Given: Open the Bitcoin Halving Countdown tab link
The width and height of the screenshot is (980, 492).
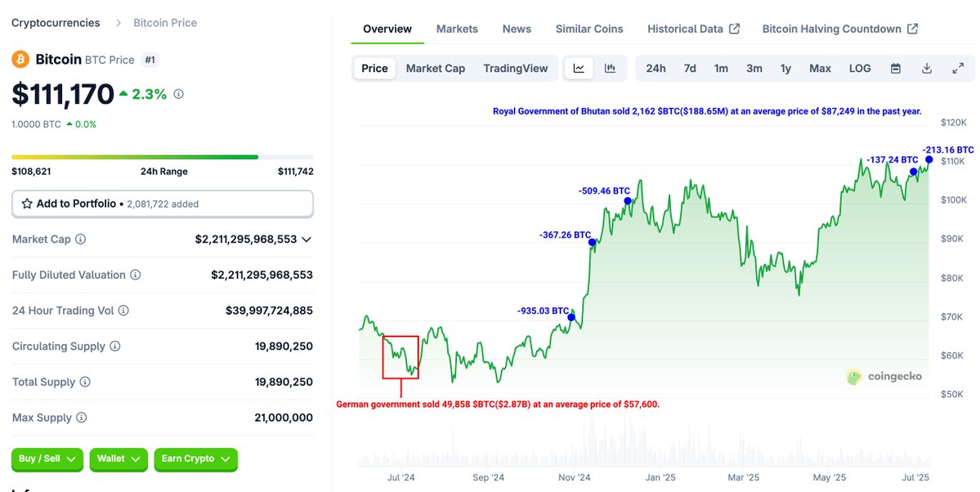Looking at the screenshot, I should pyautogui.click(x=840, y=29).
